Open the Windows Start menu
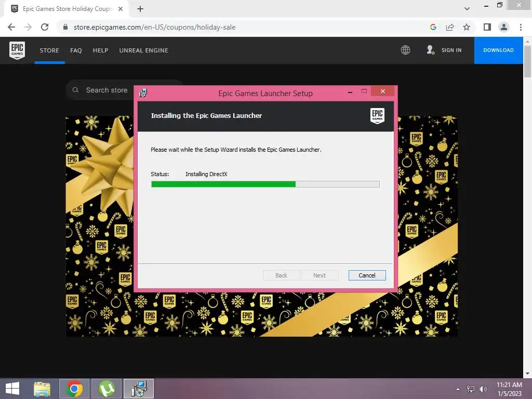Image resolution: width=532 pixels, height=399 pixels. pyautogui.click(x=12, y=389)
